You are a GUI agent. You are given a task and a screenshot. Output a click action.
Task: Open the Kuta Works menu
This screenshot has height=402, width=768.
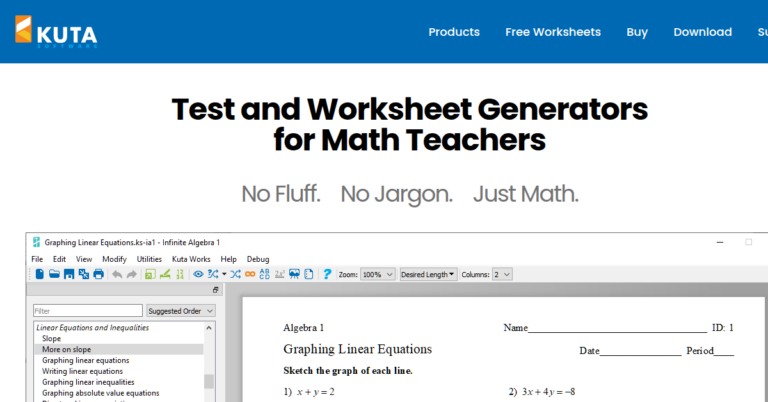click(x=191, y=259)
